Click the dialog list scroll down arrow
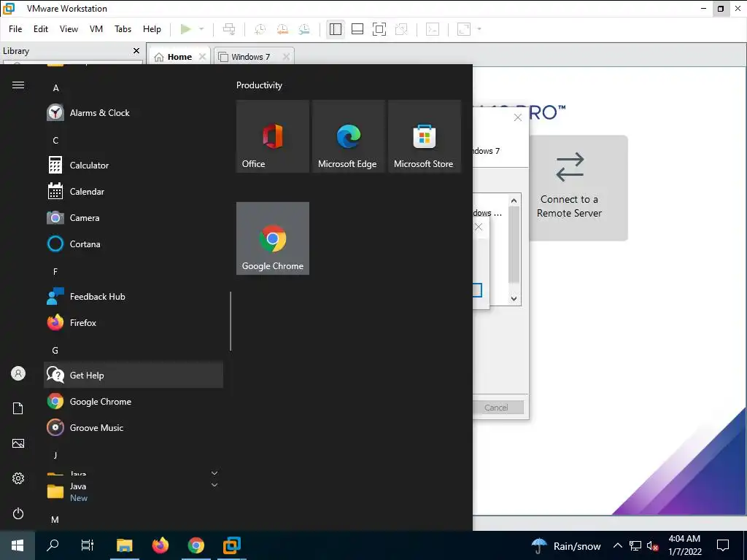The width and height of the screenshot is (747, 560). click(514, 298)
